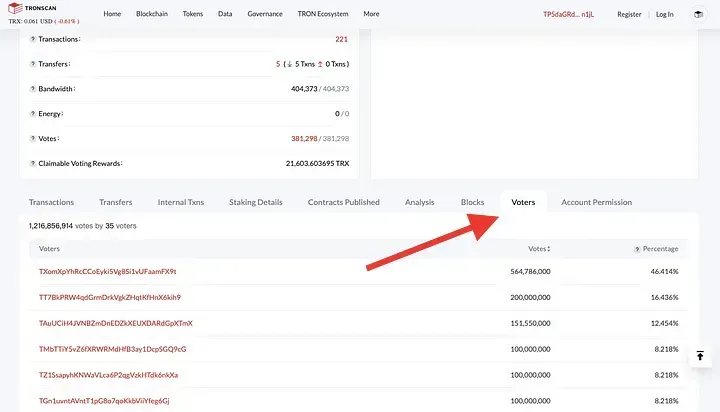Click the Voters column header

pyautogui.click(x=49, y=248)
